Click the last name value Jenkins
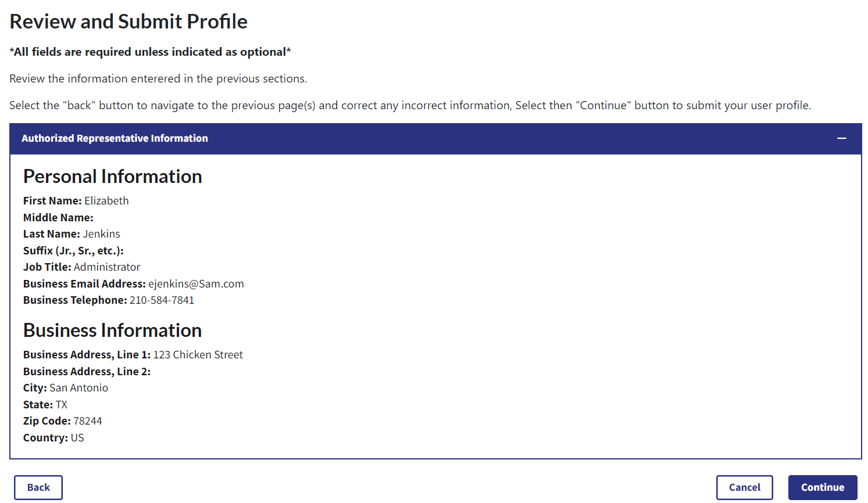Screen dimensions: 868x503 pos(101,234)
